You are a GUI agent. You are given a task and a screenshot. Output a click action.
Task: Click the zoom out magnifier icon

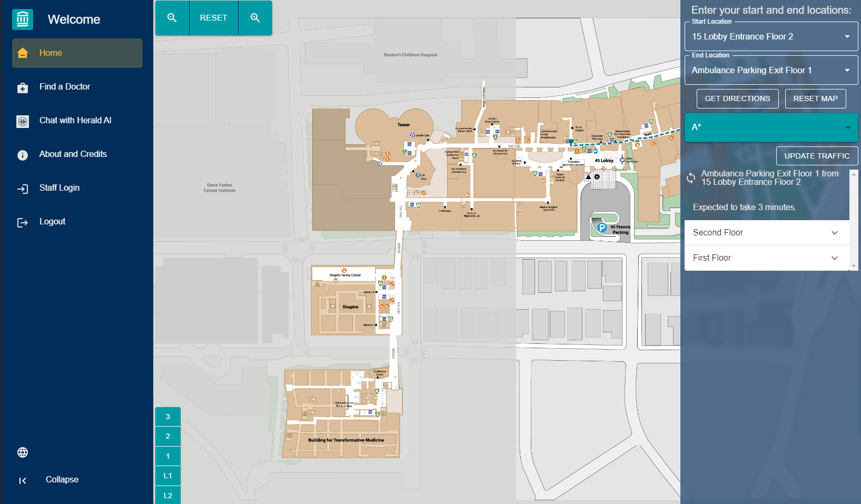pyautogui.click(x=172, y=18)
